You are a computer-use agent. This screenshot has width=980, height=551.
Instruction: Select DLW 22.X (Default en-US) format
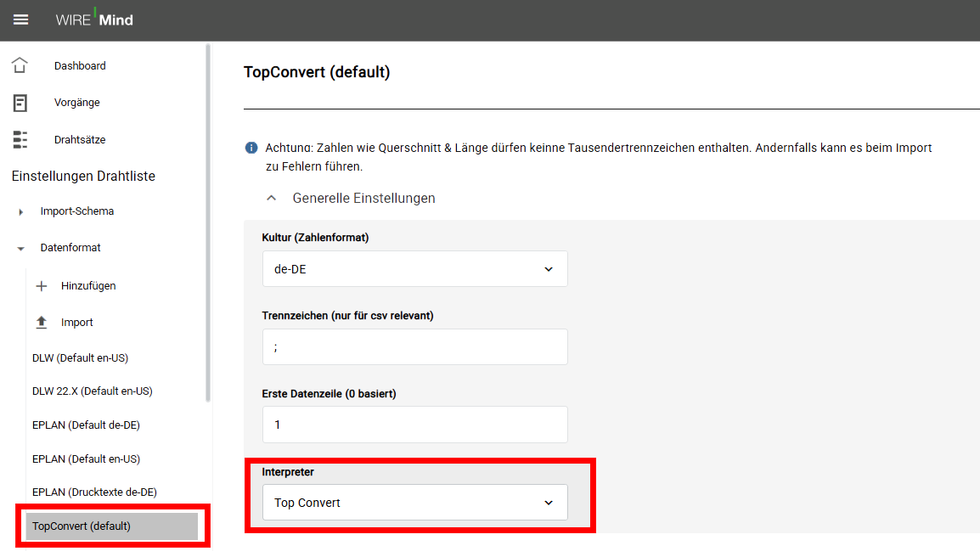[92, 391]
